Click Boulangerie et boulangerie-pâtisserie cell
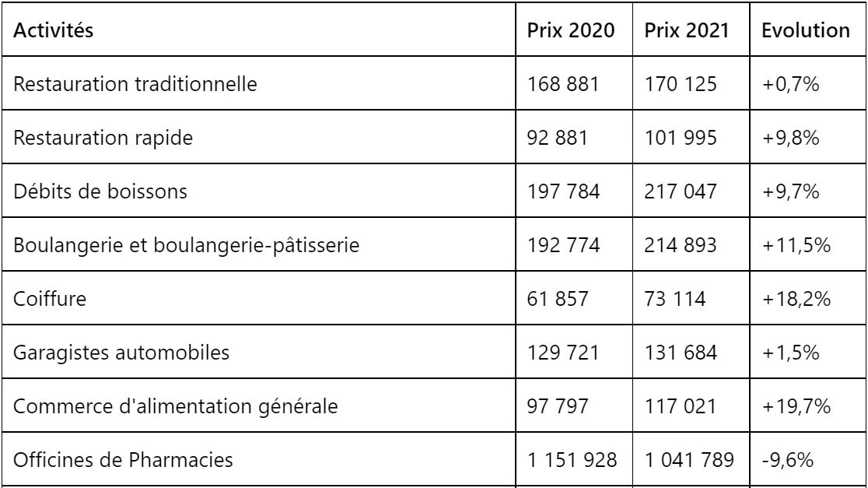 point(258,245)
